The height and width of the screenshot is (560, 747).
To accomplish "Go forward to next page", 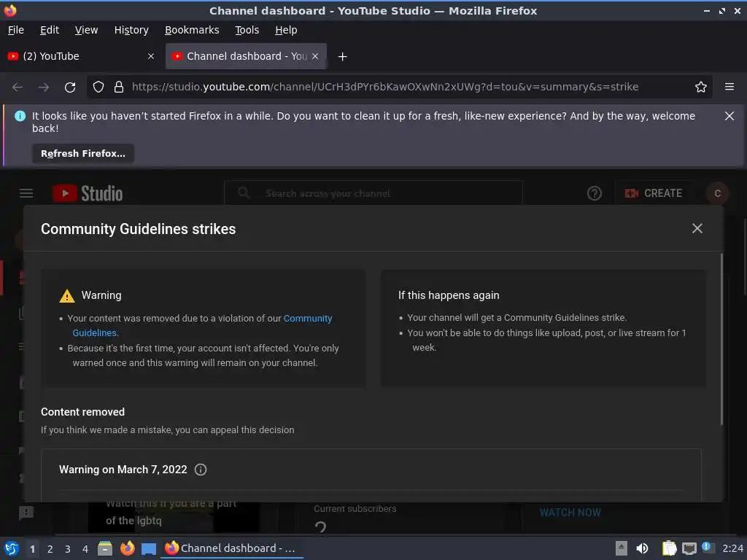I will 44,87.
